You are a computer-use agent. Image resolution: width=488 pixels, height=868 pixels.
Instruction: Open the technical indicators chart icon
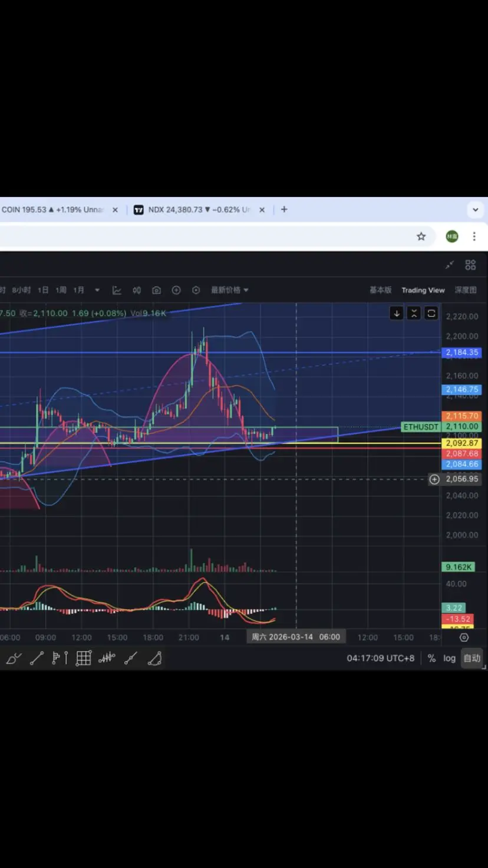(117, 290)
